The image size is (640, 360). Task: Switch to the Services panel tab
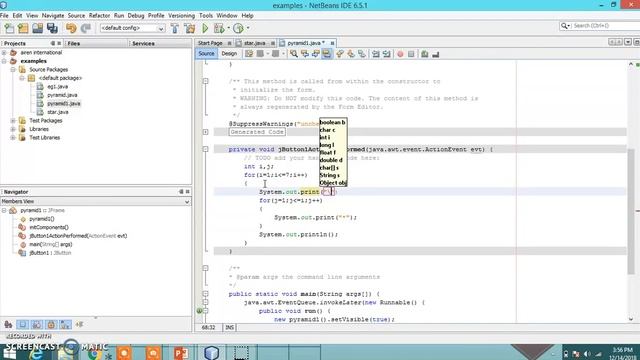pyautogui.click(x=143, y=43)
